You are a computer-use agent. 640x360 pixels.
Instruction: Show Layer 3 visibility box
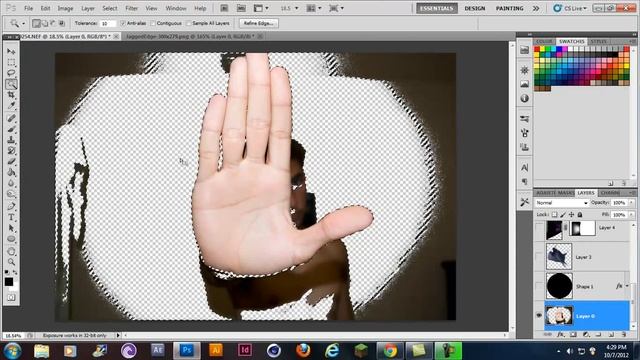pos(539,257)
